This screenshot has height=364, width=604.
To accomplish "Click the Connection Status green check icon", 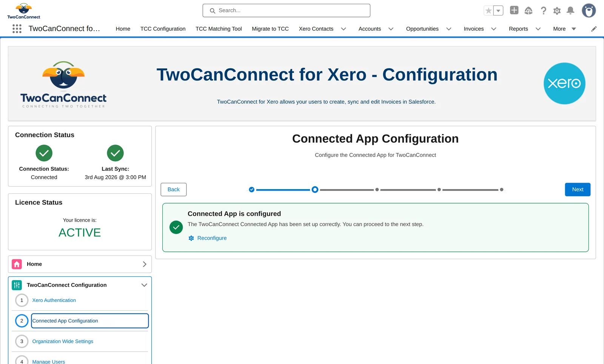I will (44, 153).
